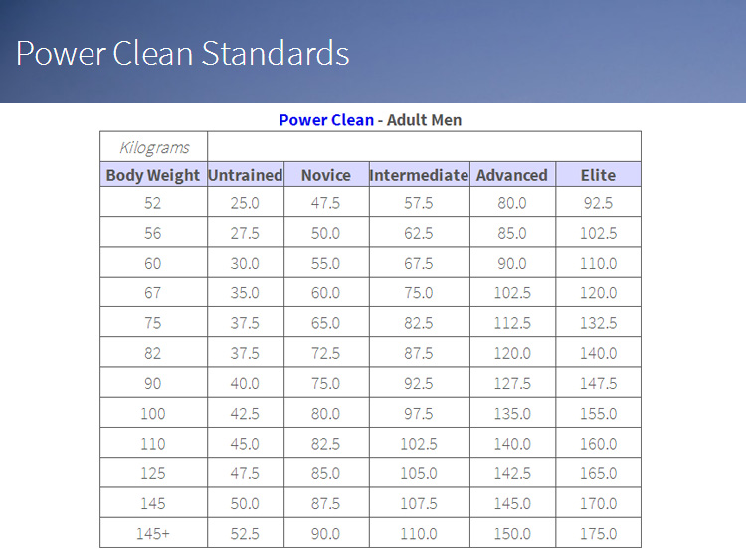This screenshot has height=560, width=746.
Task: Click the Untrained column header
Action: pos(246,175)
